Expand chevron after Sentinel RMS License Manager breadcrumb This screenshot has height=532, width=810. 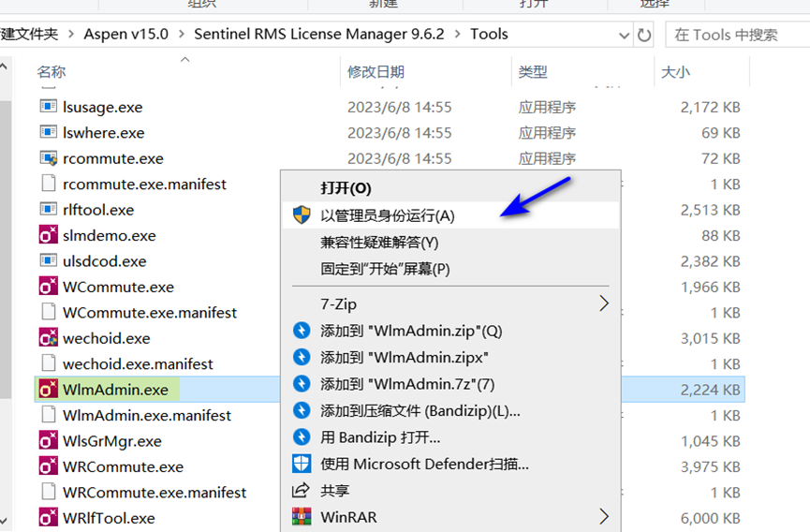(458, 34)
